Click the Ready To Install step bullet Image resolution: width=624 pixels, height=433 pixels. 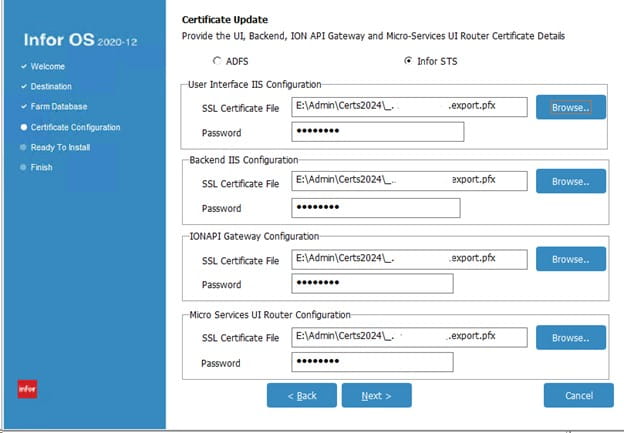pyautogui.click(x=23, y=147)
